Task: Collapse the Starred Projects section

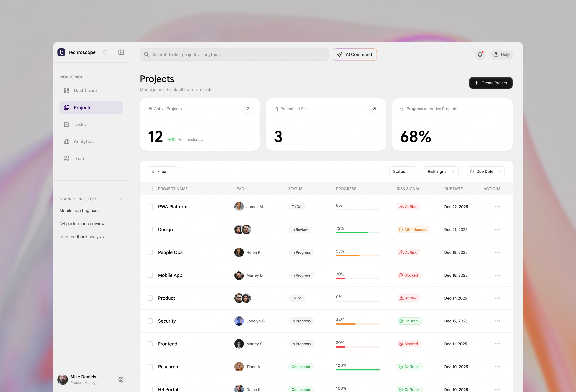Action: tap(120, 199)
